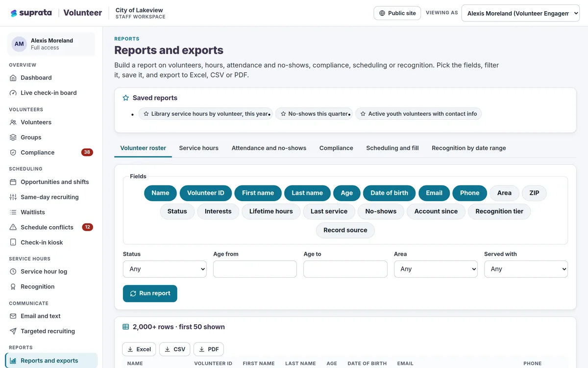The height and width of the screenshot is (368, 588).
Task: Open the Viewing as user dropdown
Action: point(520,13)
